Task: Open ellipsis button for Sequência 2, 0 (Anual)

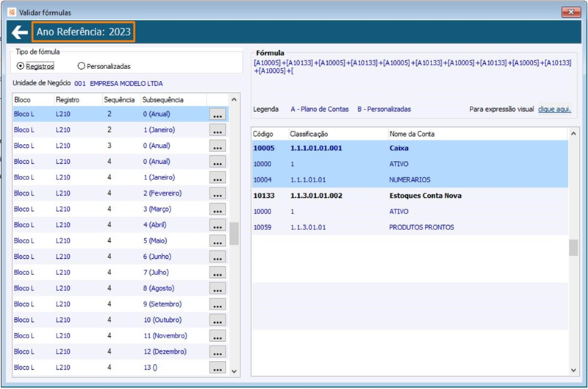Action: 218,114
